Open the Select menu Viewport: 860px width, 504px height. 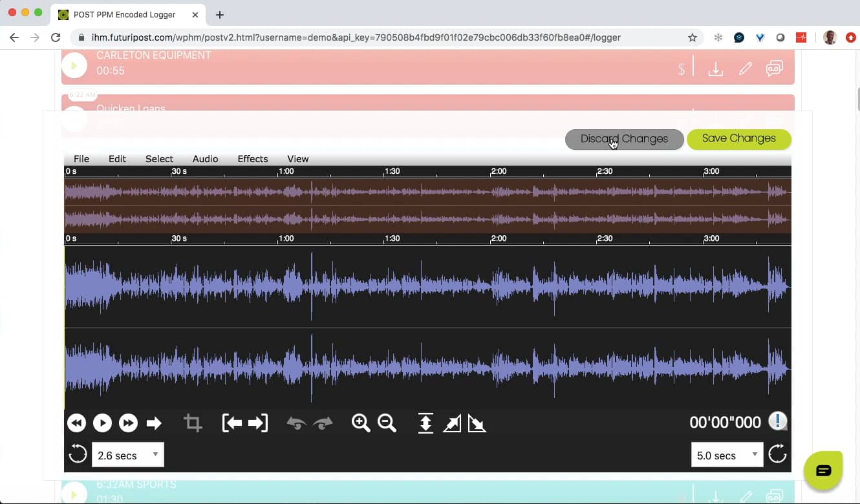[159, 159]
